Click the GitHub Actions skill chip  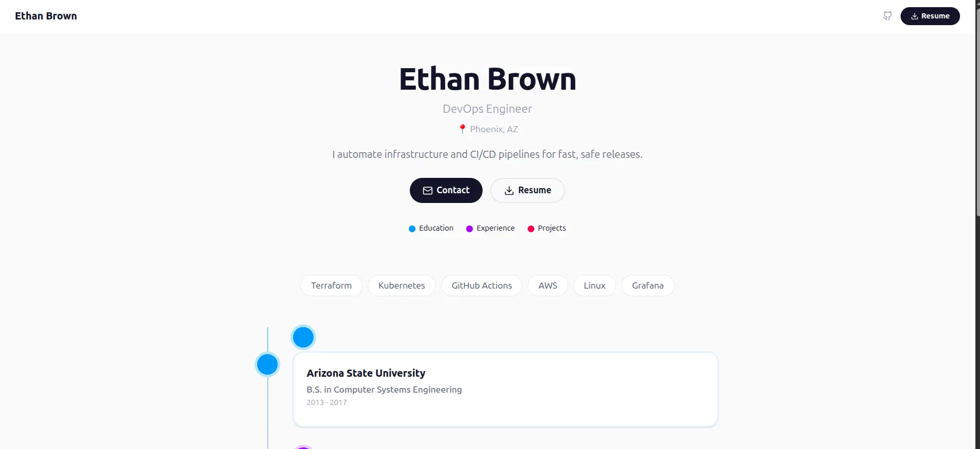(482, 286)
